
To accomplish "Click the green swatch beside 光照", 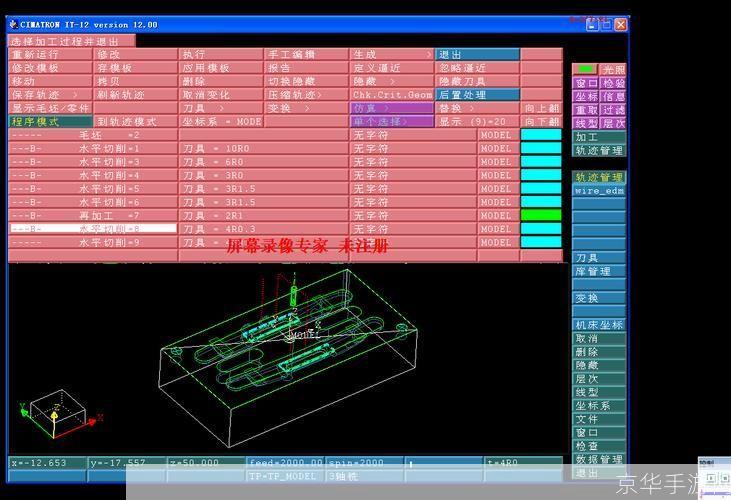I will [585, 69].
